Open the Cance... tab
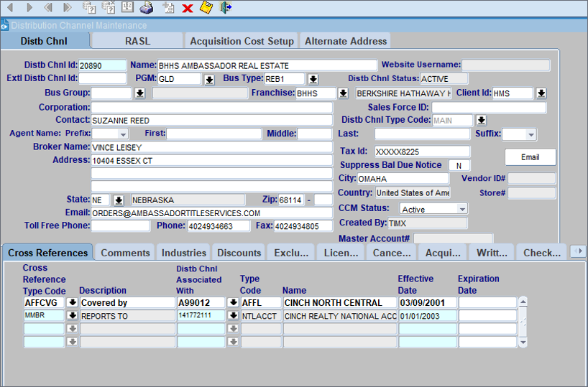Image resolution: width=588 pixels, height=387 pixels. [392, 253]
